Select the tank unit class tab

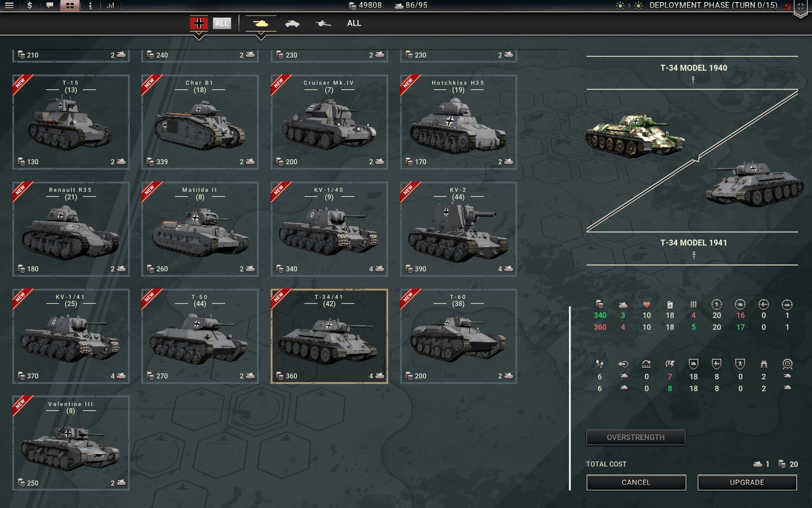click(261, 23)
